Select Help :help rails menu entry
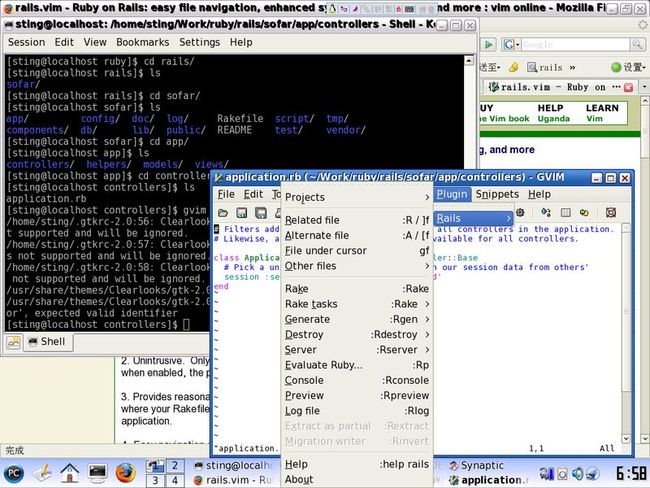 (357, 464)
